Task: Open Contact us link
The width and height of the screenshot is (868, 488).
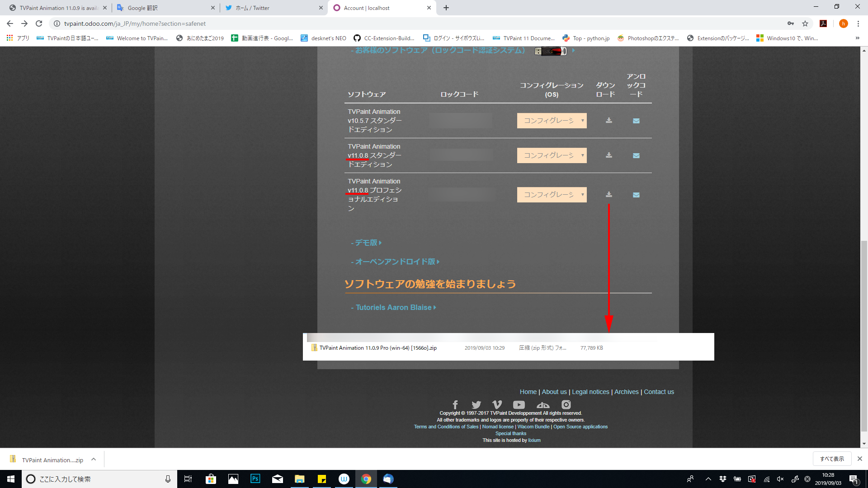Action: point(659,392)
